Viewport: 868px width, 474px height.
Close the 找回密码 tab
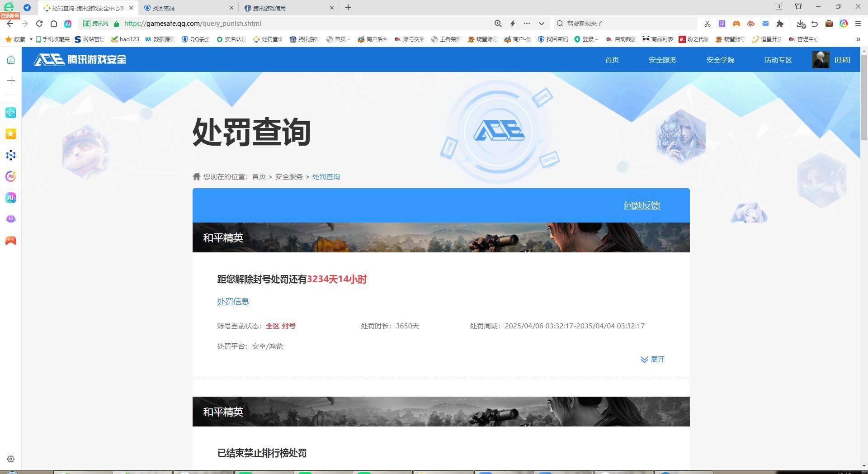click(x=231, y=8)
